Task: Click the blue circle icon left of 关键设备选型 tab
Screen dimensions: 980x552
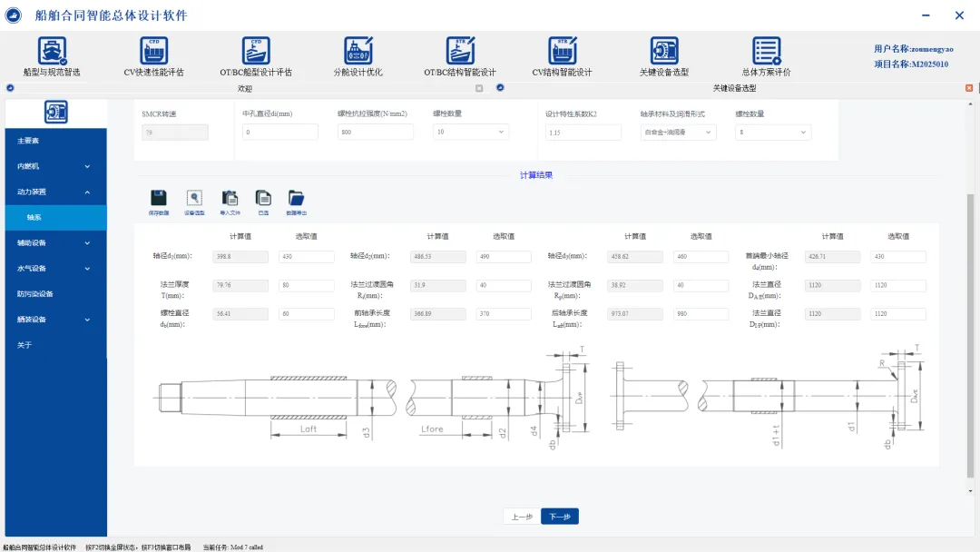Action: coord(500,87)
